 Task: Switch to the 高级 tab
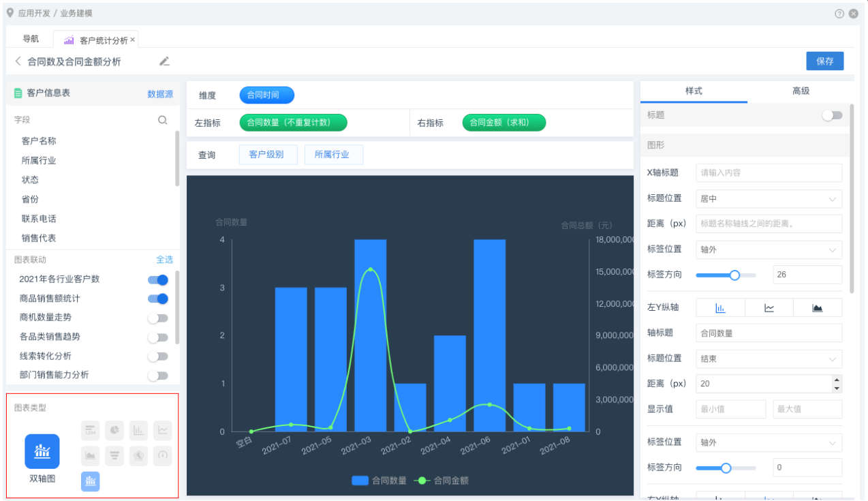[801, 91]
